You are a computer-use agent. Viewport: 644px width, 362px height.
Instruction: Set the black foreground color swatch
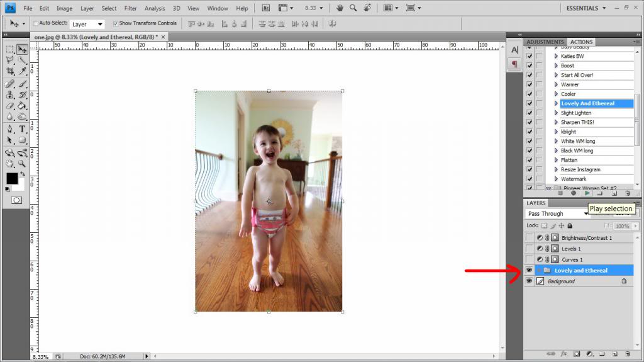[x=12, y=178]
